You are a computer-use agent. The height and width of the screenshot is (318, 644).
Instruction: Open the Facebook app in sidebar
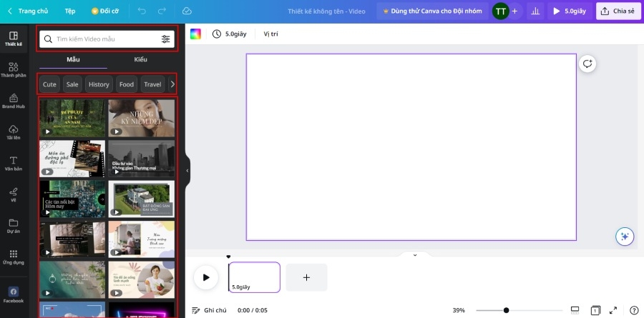pyautogui.click(x=14, y=295)
